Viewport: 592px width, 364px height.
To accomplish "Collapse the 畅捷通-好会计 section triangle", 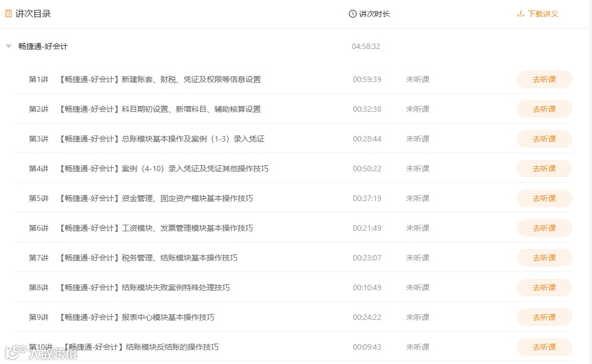I will (9, 46).
